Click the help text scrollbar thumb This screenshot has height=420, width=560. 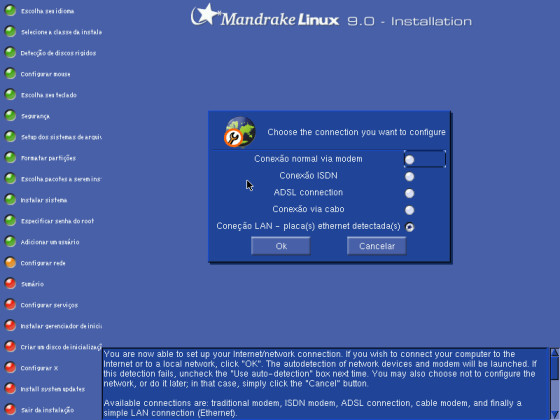[555, 368]
